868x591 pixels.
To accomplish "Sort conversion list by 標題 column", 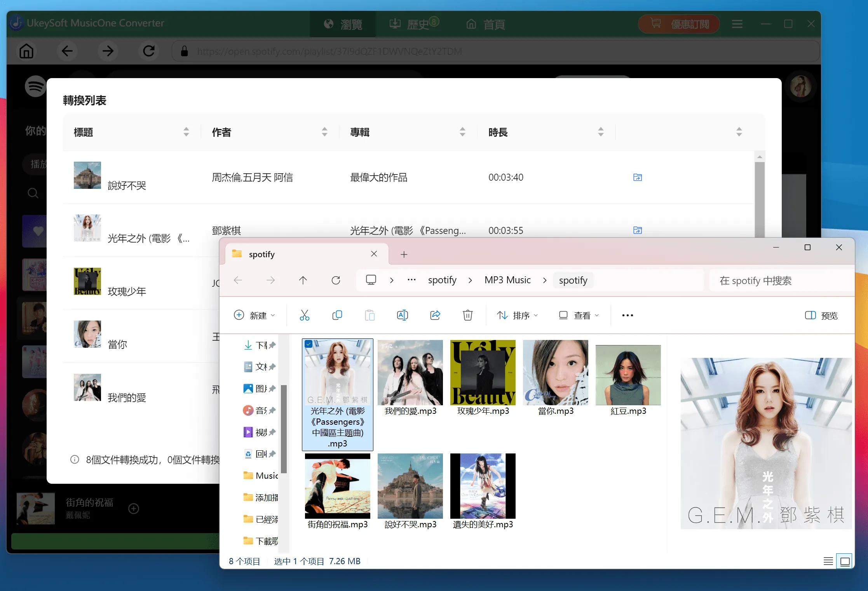I will 186,132.
